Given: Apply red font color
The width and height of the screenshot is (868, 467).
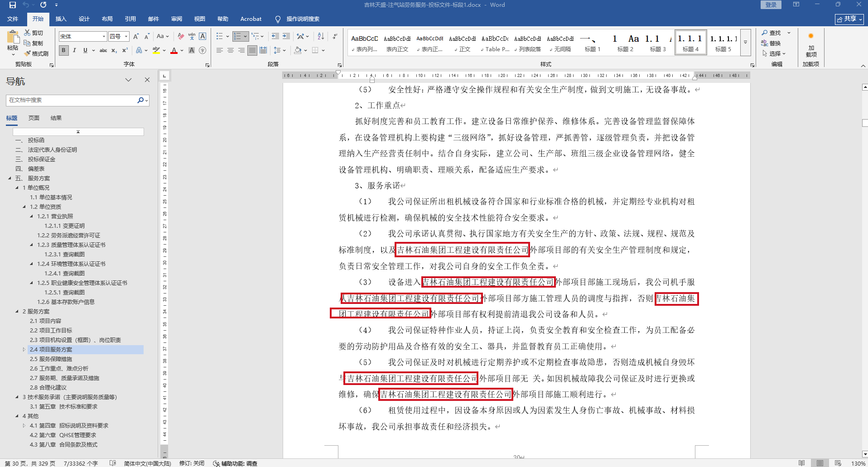Looking at the screenshot, I should [174, 50].
